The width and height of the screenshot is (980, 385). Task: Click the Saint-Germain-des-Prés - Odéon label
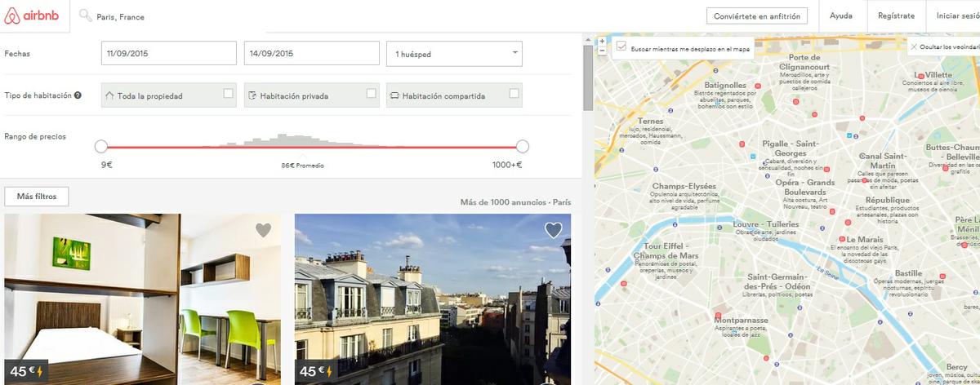click(778, 281)
